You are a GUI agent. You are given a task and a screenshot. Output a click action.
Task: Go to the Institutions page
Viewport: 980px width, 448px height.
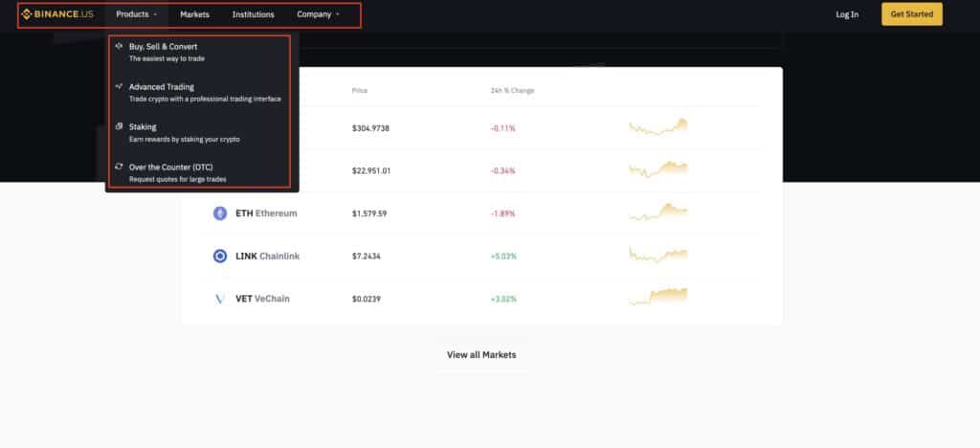(x=253, y=14)
